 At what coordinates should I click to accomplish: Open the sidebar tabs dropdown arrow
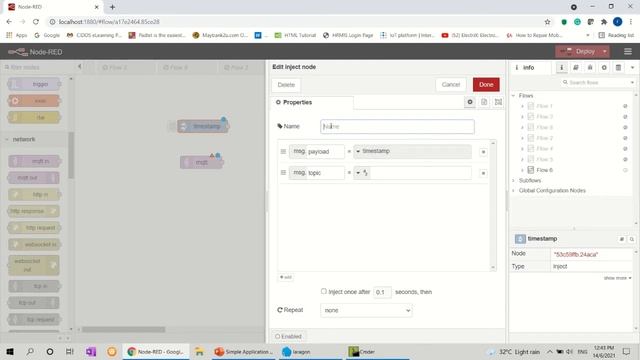[632, 67]
